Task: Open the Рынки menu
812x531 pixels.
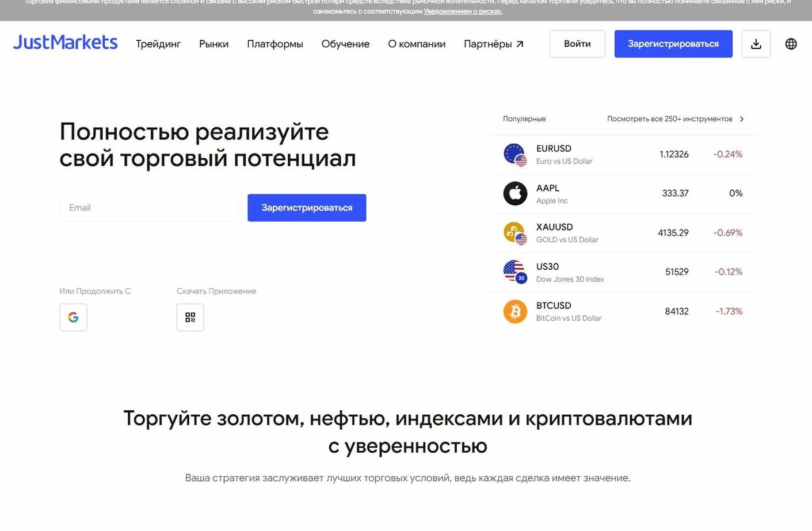Action: point(214,44)
